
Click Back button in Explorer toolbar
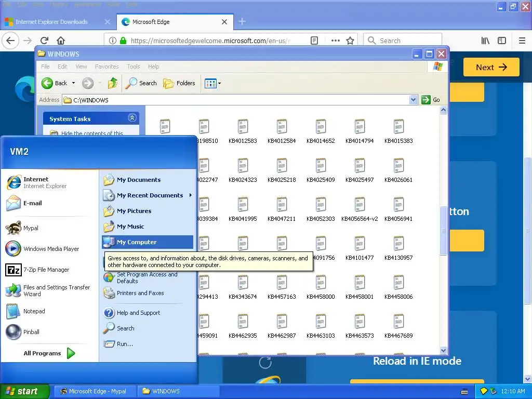point(54,83)
